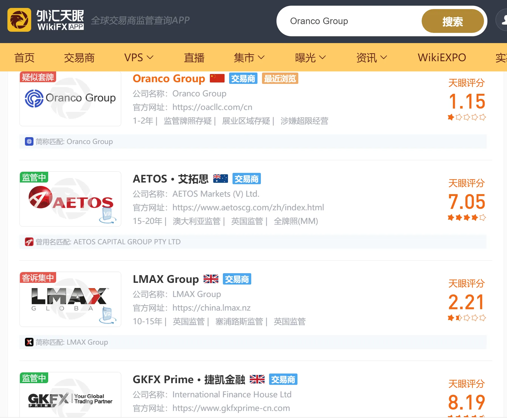Click the small LMAX icon in 简称匹配 row
The image size is (507, 420).
coord(29,342)
